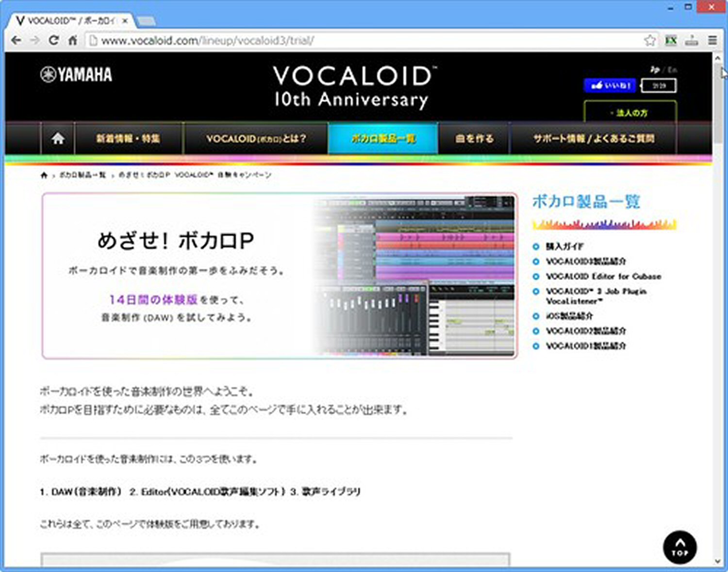Open VOCALOID(ボカロ)とは? menu item
Viewport: 728px width, 572px height.
[x=256, y=139]
